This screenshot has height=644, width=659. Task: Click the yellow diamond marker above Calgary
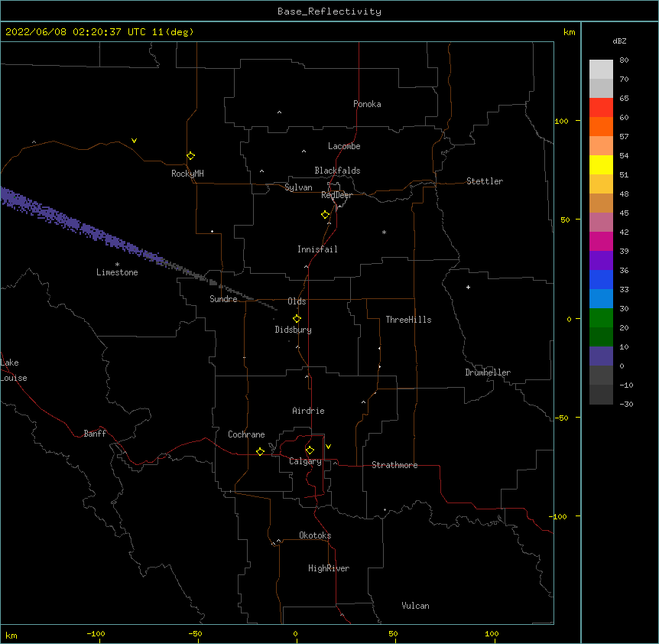tap(310, 450)
